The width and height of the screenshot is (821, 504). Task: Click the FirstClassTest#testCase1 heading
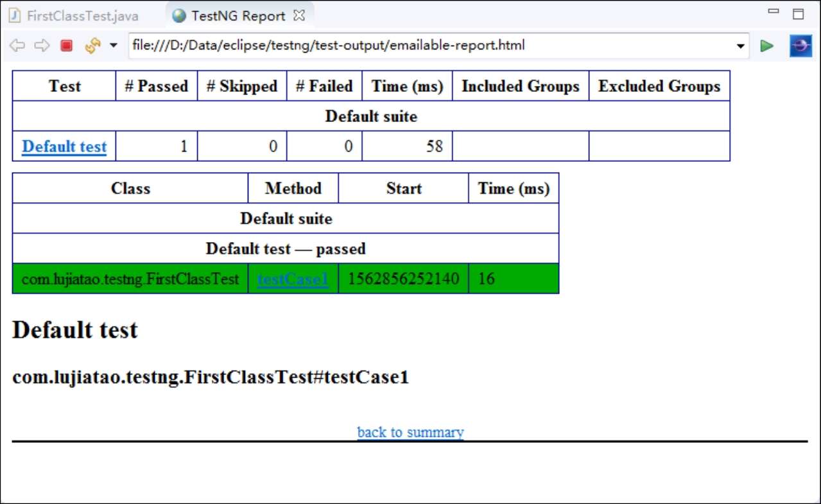[211, 377]
